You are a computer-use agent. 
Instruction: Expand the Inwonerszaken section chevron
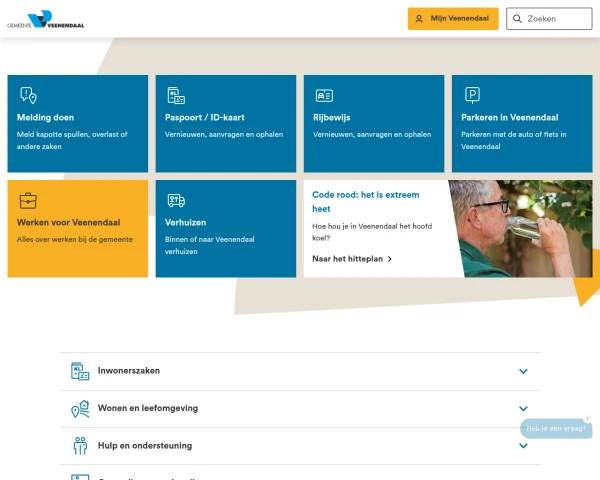(x=523, y=371)
